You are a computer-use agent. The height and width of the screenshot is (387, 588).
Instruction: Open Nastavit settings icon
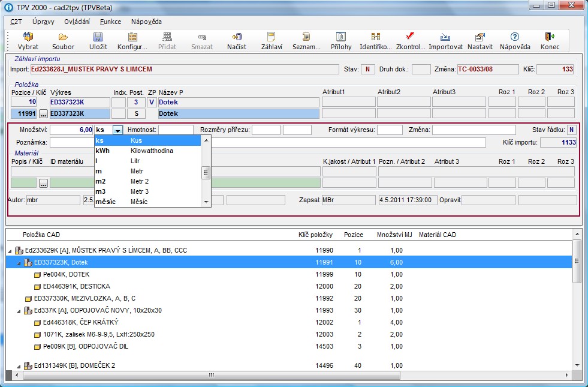click(x=480, y=37)
